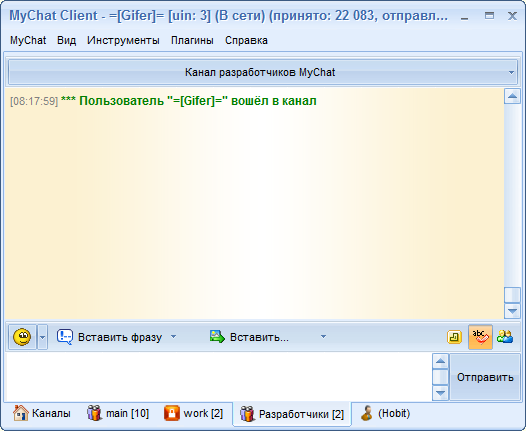Open the smiley emoticon picker
The width and height of the screenshot is (526, 431).
pos(22,337)
